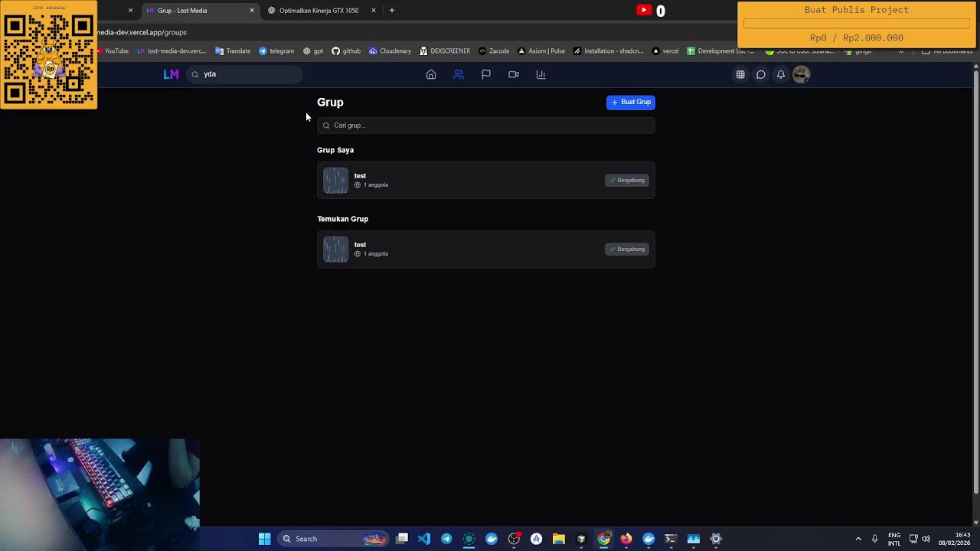
Task: Open the bar chart analytics icon
Action: pyautogui.click(x=541, y=74)
